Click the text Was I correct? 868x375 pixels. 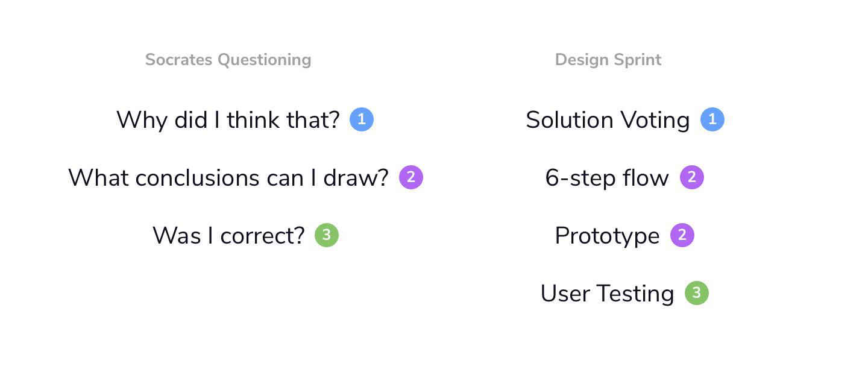coord(228,236)
